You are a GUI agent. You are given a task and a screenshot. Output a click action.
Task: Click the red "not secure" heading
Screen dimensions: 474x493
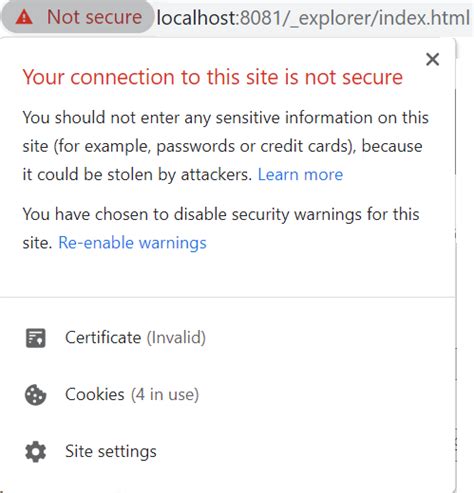(x=213, y=77)
